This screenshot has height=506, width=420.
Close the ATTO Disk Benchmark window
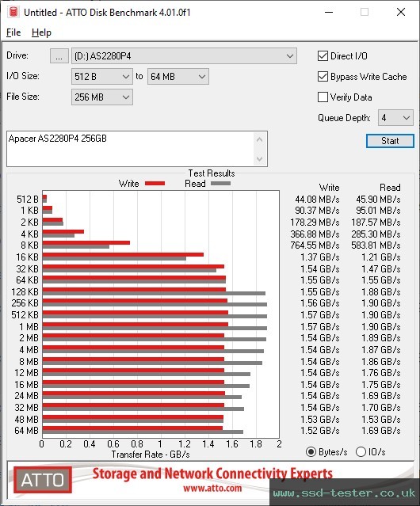[401, 12]
